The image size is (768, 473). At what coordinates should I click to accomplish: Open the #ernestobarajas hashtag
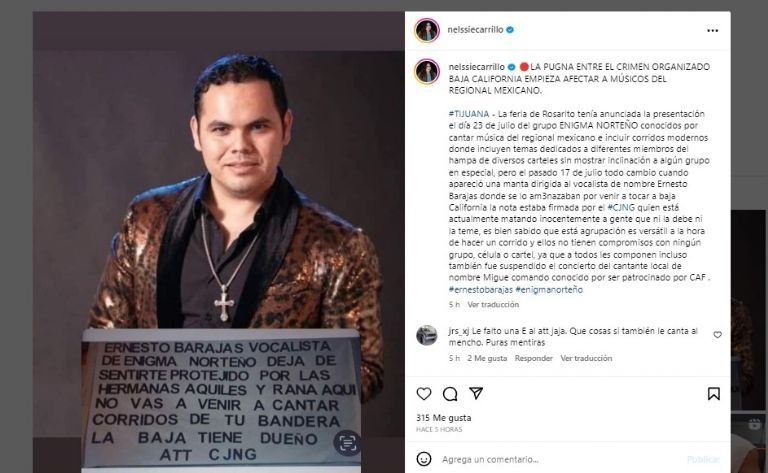pyautogui.click(x=480, y=289)
